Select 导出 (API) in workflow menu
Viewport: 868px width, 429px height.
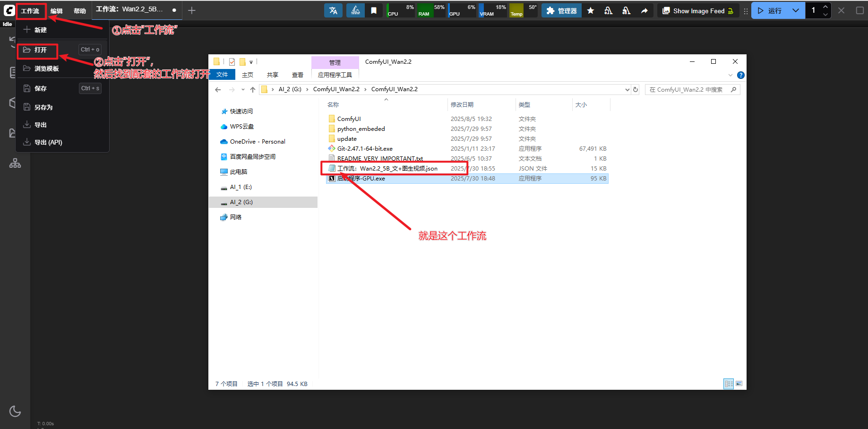62,142
